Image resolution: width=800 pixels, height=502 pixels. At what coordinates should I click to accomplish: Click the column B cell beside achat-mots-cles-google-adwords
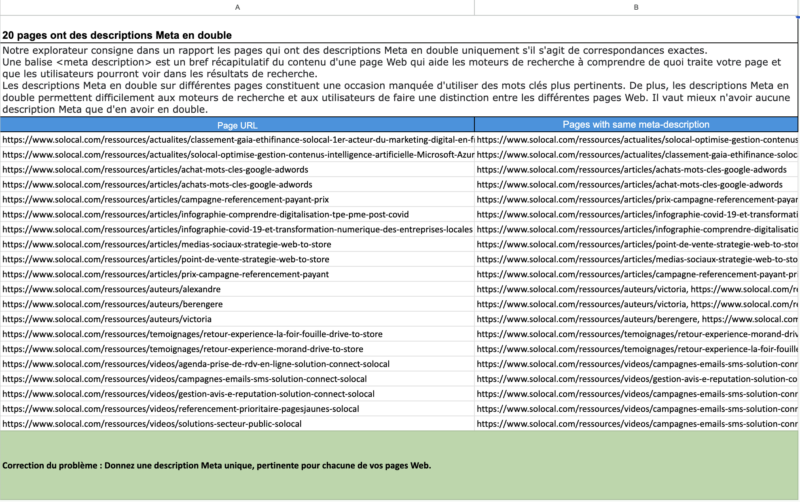[x=636, y=169]
